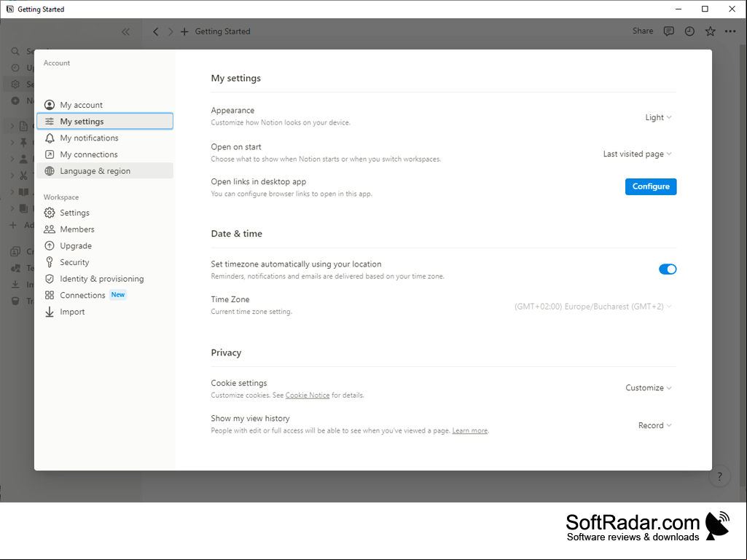Open Members via the people icon
Viewport: 747px width, 560px height.
click(50, 229)
